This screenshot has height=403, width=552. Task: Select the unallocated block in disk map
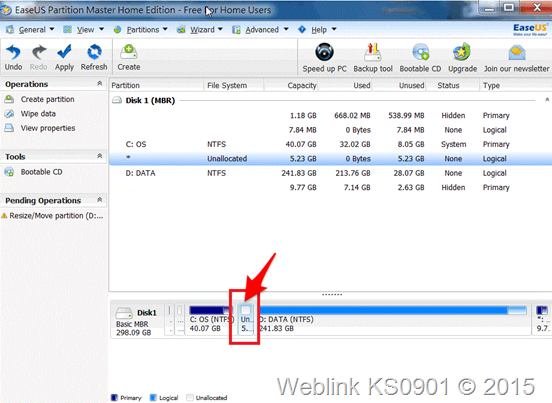pos(246,319)
